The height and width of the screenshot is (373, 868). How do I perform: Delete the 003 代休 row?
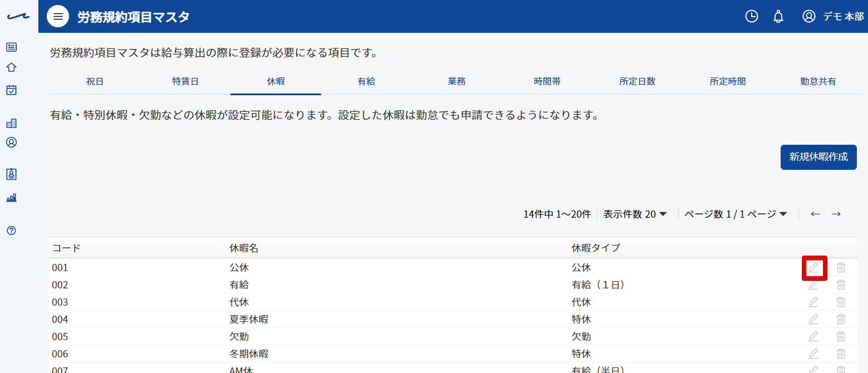[x=841, y=302]
